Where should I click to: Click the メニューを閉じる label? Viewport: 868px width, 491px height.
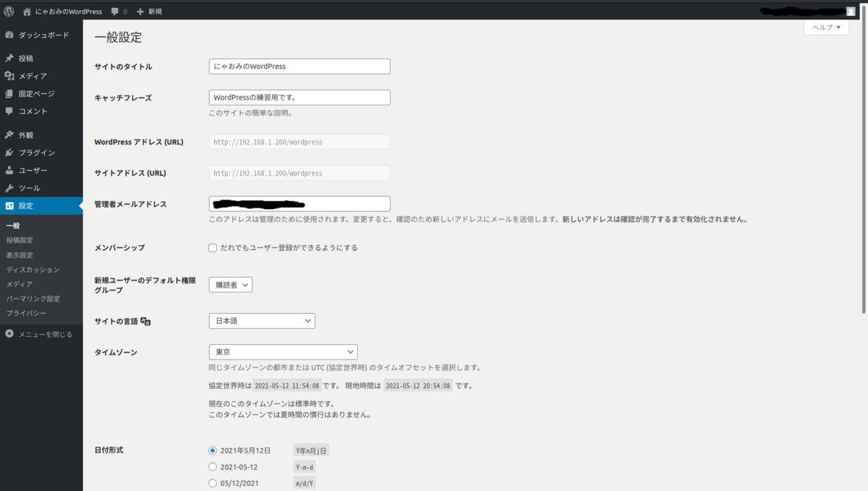[46, 334]
